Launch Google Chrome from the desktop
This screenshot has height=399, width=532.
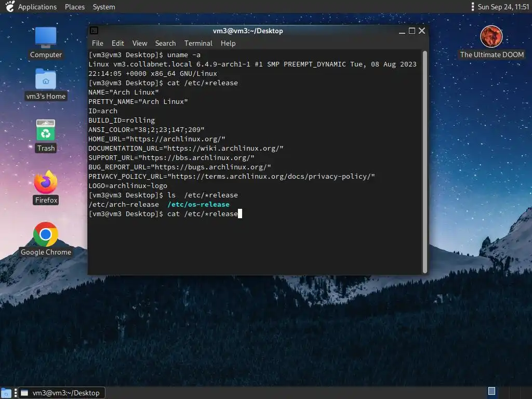(x=46, y=239)
